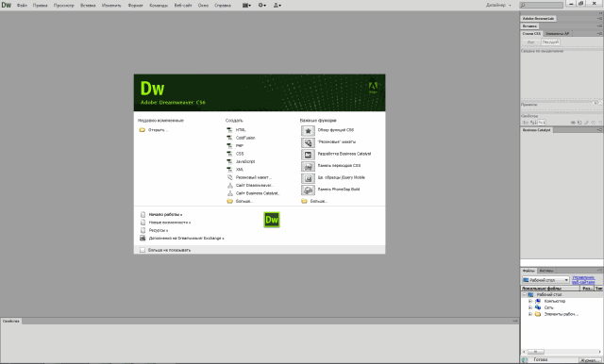604x364 pixels.
Task: Check the 'Больше не показывать' checkbox
Action: pyautogui.click(x=143, y=250)
